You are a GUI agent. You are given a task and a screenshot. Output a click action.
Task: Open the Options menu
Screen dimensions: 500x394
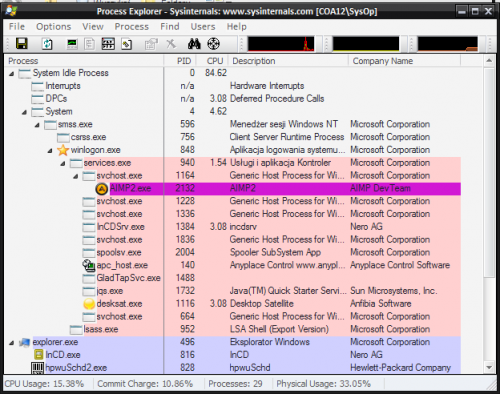(53, 27)
